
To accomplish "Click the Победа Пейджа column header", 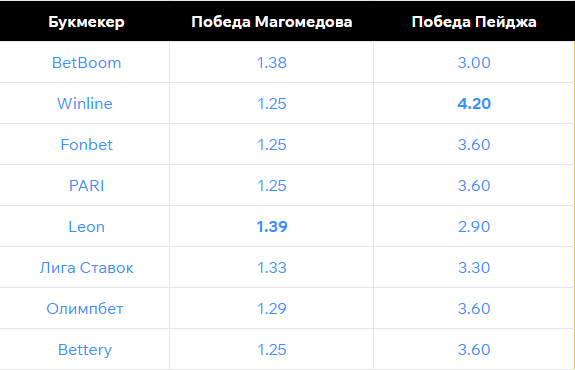I will (x=474, y=22).
